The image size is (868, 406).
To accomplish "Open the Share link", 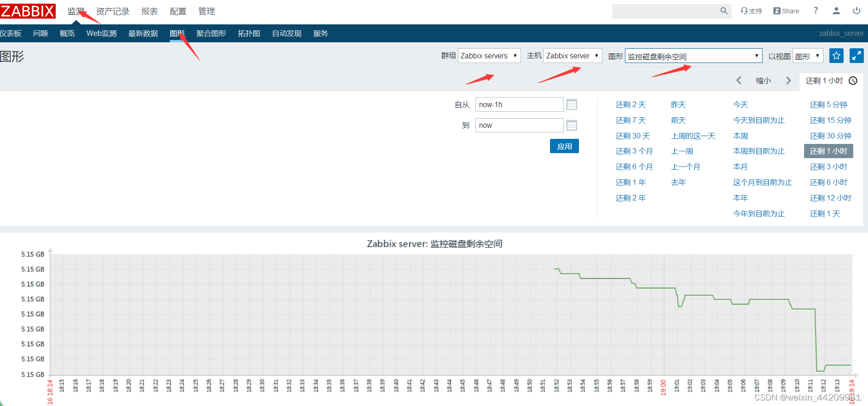I will point(787,11).
